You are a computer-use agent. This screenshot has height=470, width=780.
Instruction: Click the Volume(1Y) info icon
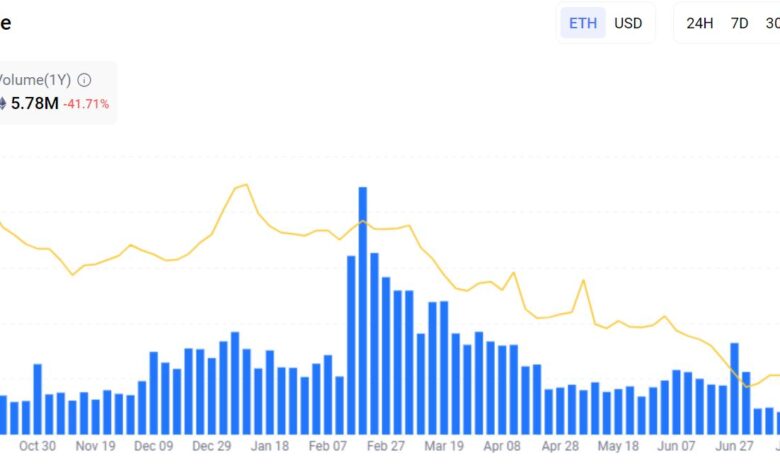coord(84,79)
